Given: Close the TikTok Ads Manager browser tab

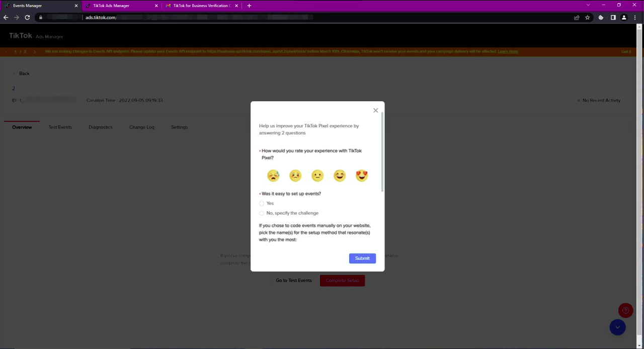Looking at the screenshot, I should pyautogui.click(x=156, y=6).
